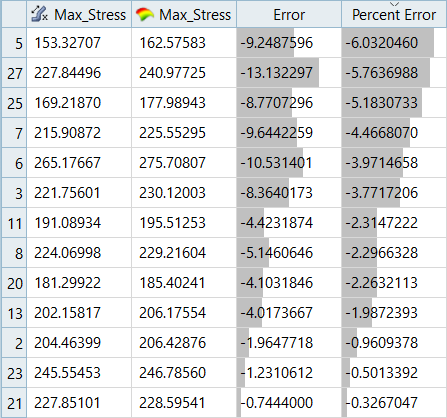The image size is (447, 418).
Task: Select row header 27
Action: point(14,73)
